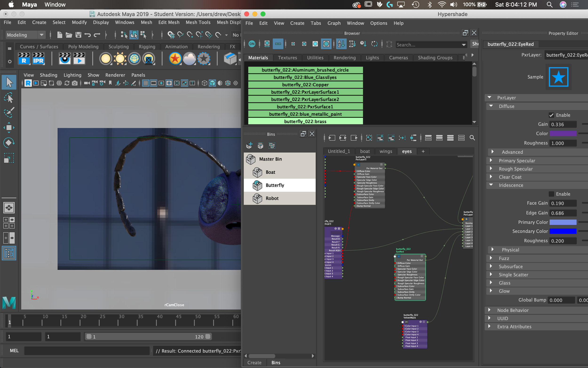
Task: Click the RenderMan IPR render icon
Action: (x=38, y=59)
